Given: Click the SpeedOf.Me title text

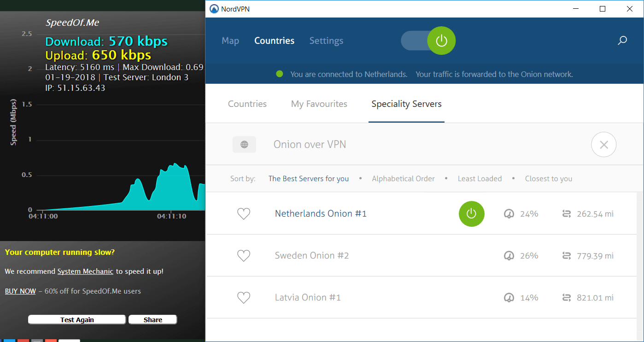Looking at the screenshot, I should coord(72,23).
